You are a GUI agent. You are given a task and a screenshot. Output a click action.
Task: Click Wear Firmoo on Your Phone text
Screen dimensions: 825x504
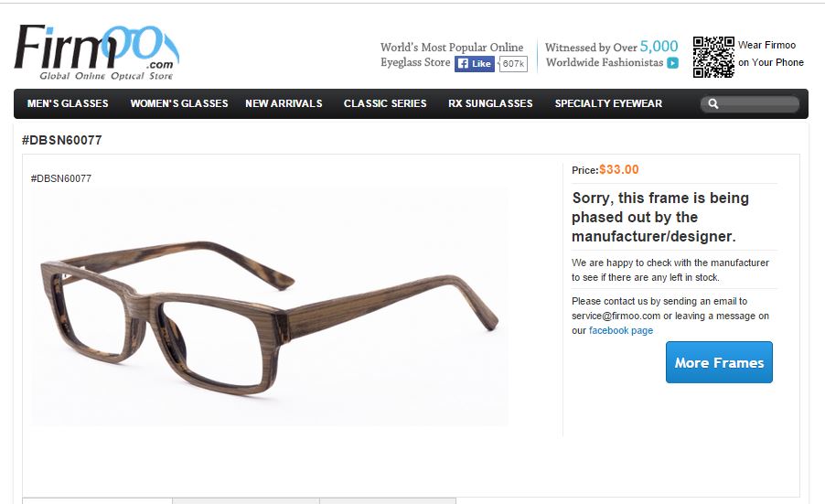771,54
